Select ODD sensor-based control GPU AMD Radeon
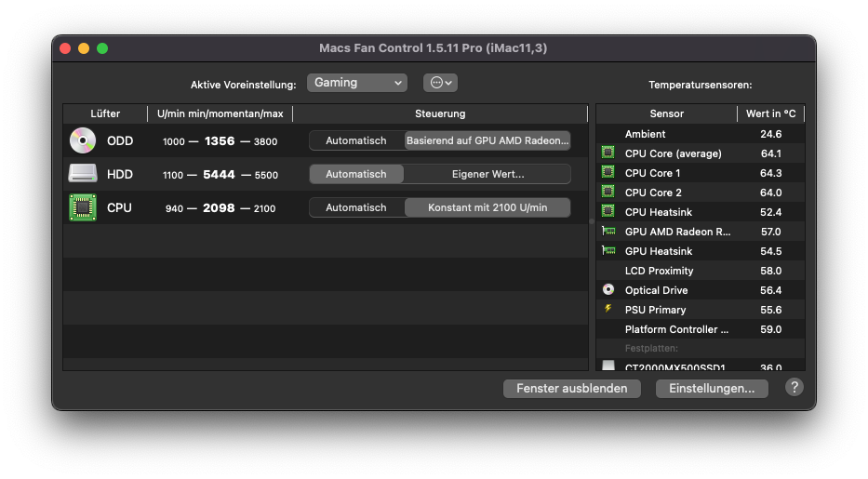The image size is (868, 479). point(487,140)
